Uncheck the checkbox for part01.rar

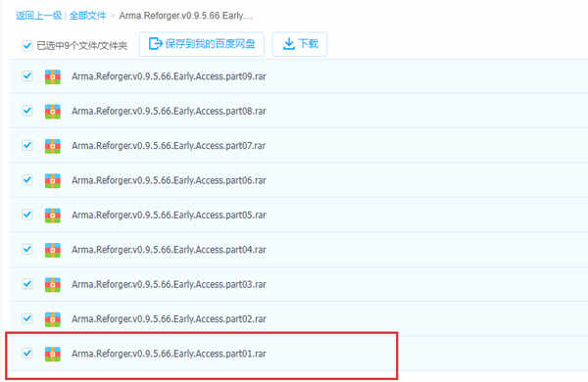(27, 353)
